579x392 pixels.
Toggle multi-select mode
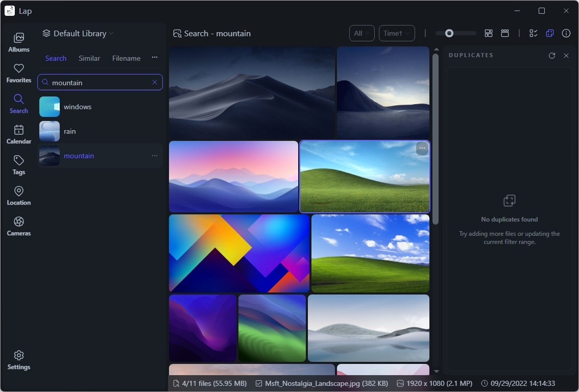533,33
